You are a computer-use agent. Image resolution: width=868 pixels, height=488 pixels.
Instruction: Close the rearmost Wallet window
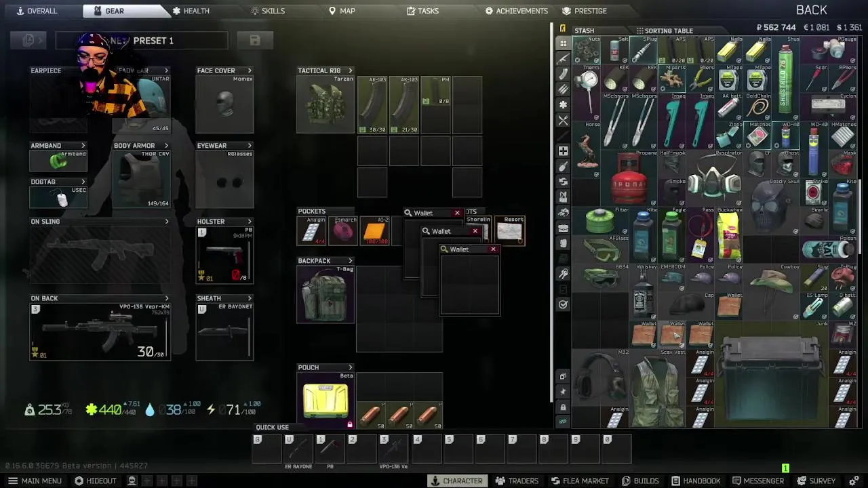tap(457, 213)
